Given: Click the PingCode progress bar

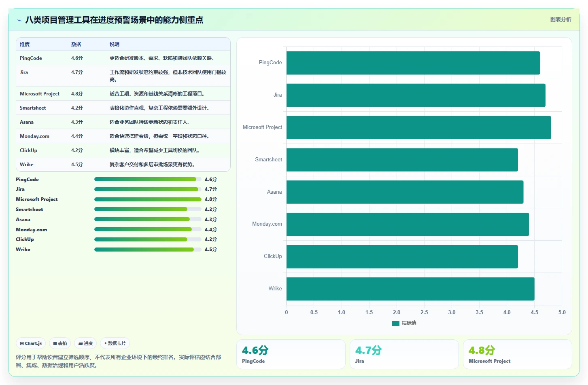Looking at the screenshot, I should click(148, 179).
